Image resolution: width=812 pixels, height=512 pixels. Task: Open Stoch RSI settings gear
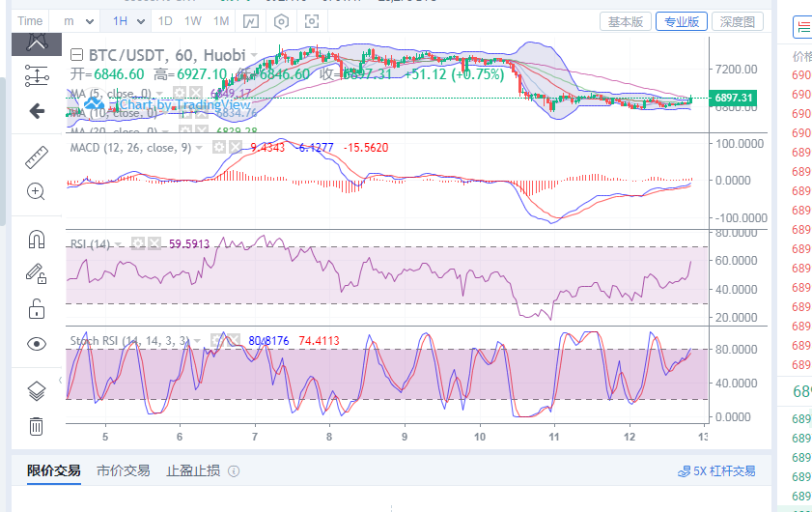(x=217, y=340)
